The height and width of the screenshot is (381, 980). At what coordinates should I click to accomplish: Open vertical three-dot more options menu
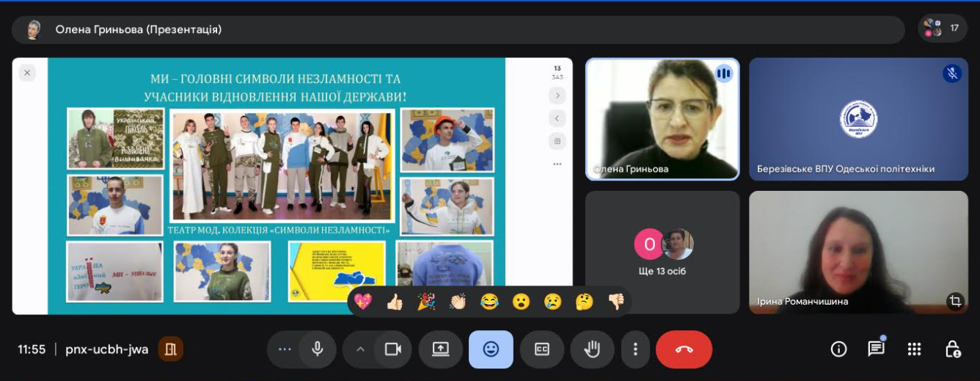[x=635, y=349]
